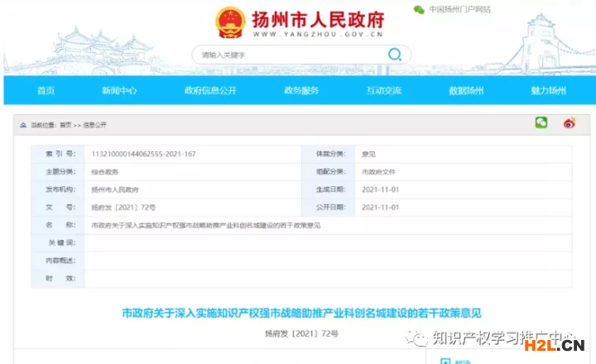Click the index number 113210000144062555-2021-167
Screen dimensions: 596x364
tap(143, 154)
